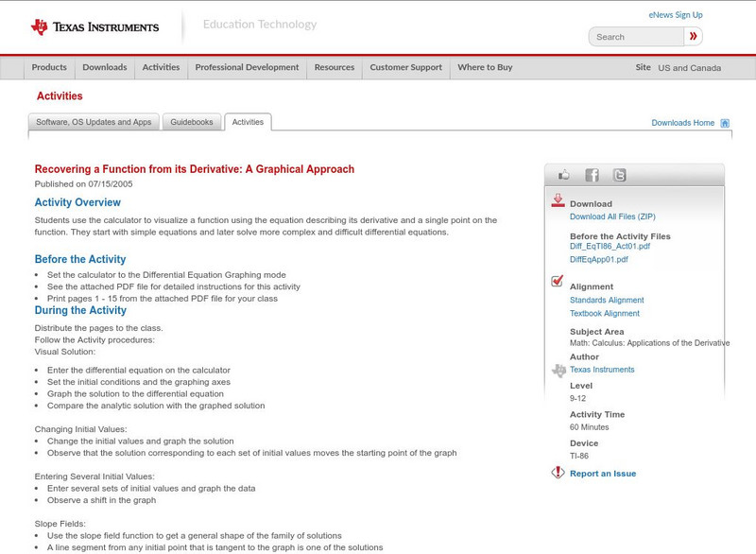The image size is (756, 554).
Task: Click the 60 Minutes activity time
Action: (589, 427)
